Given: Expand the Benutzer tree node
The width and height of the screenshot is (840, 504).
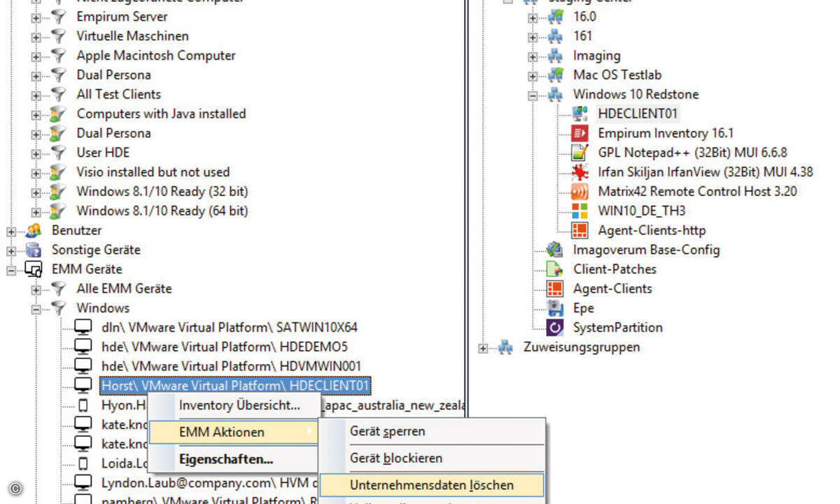Looking at the screenshot, I should 12,231.
